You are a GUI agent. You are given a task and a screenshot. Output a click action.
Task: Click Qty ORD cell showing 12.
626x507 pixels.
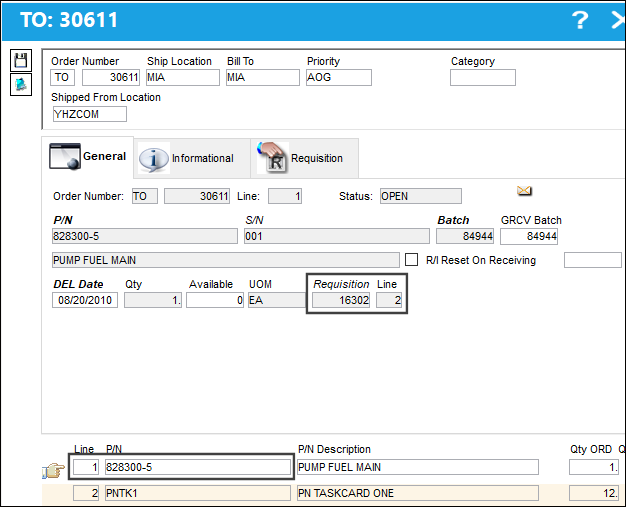click(594, 493)
